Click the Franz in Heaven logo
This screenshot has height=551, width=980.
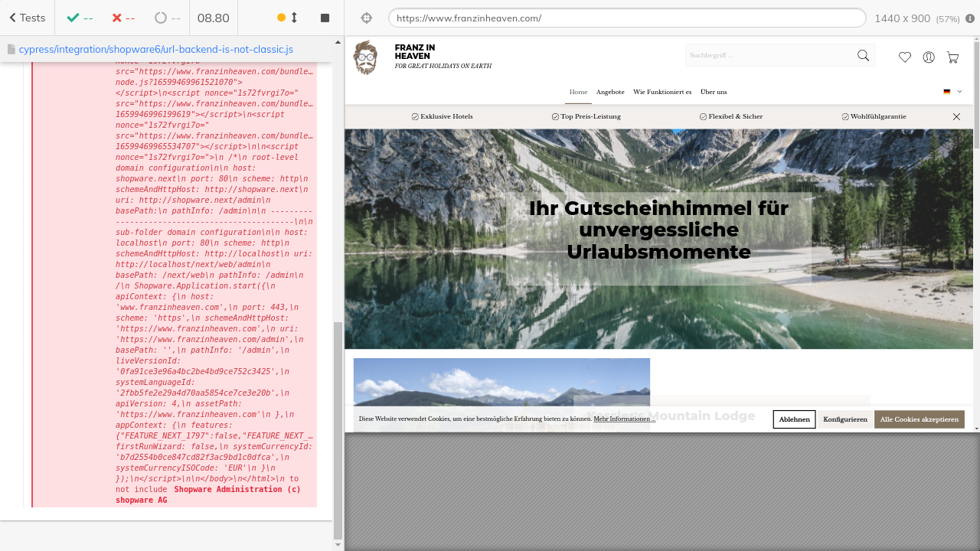tap(366, 57)
